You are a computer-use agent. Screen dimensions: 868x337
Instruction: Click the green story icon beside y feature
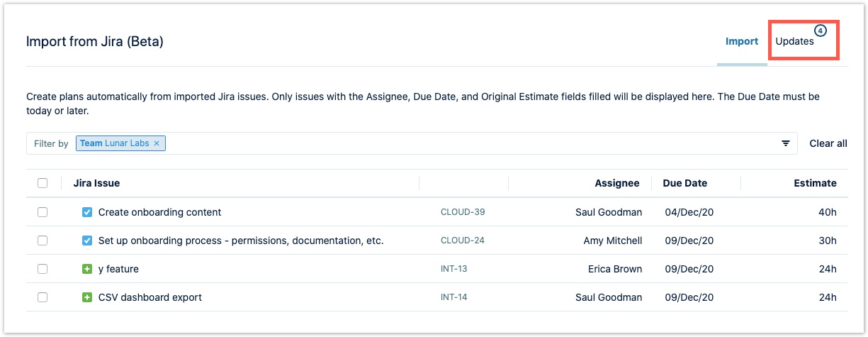point(87,269)
